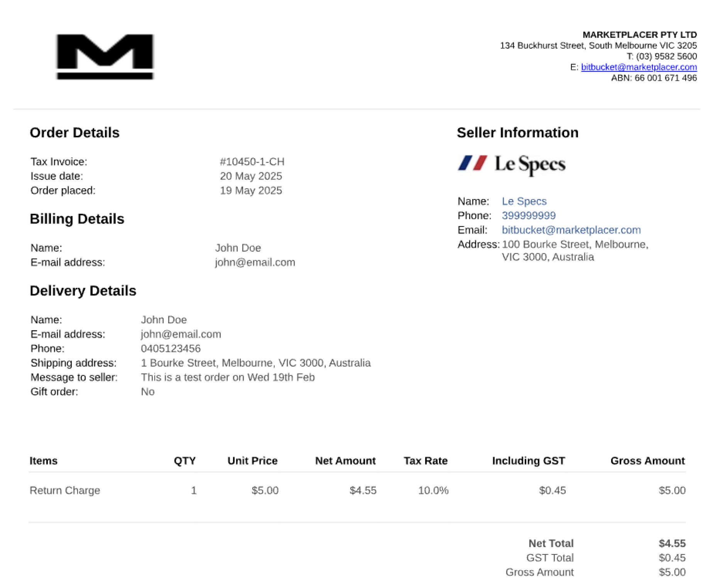Click the Gross Amount column header
713x588 pixels.
click(x=647, y=461)
